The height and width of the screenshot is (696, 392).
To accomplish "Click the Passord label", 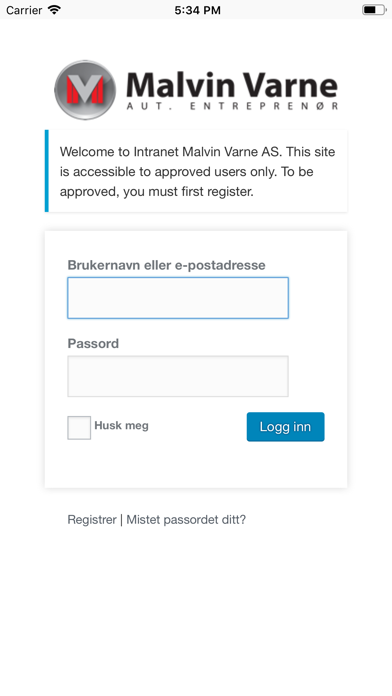I will coord(93,344).
